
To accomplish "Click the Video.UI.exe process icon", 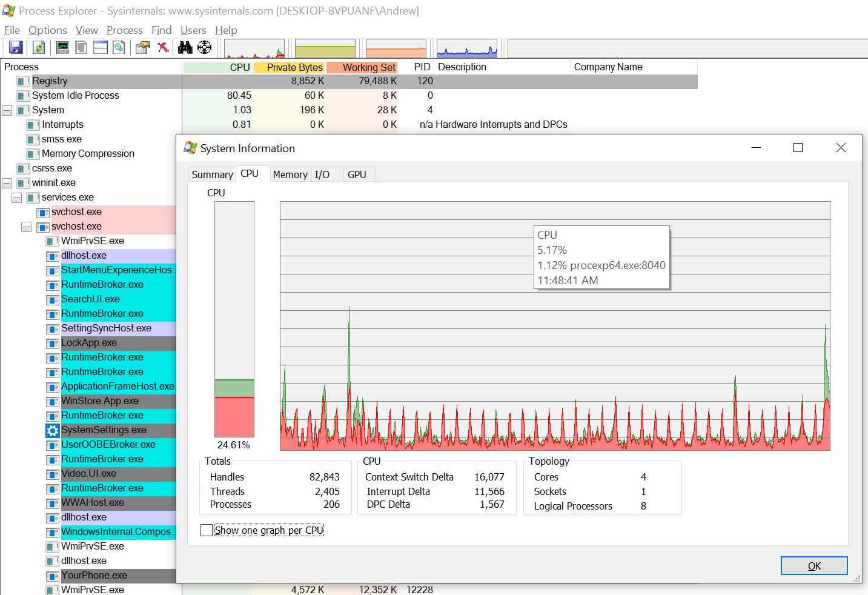I will (53, 474).
